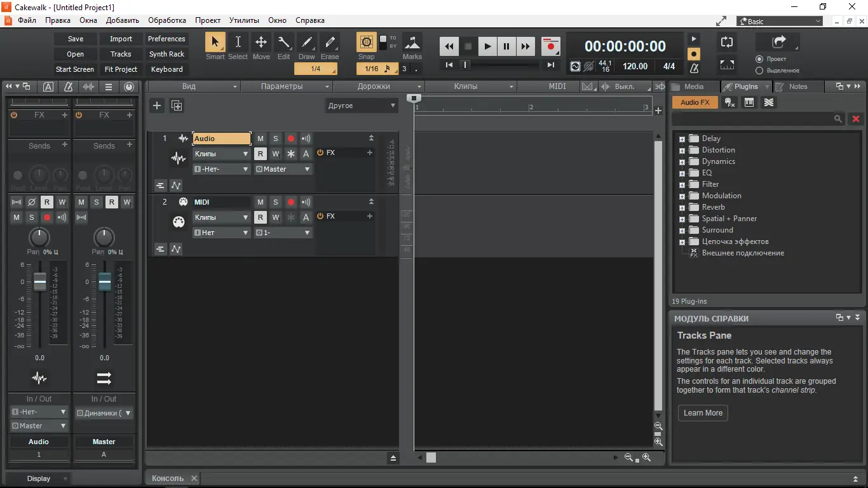Solo the MIDI track

(275, 201)
